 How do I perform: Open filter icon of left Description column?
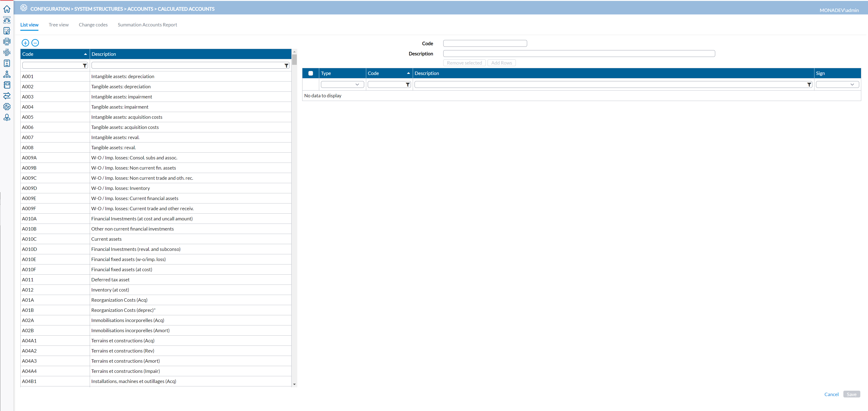286,65
